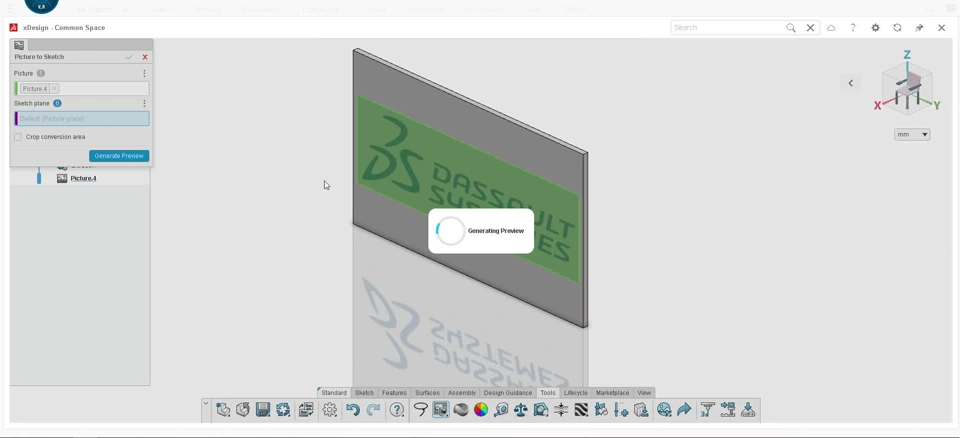This screenshot has height=438, width=960.
Task: Open the toolbar settings gear icon
Action: (330, 410)
